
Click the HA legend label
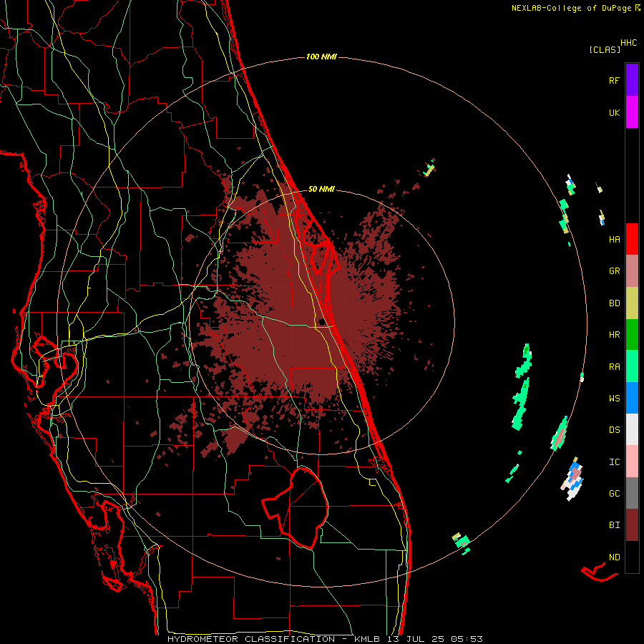(x=614, y=240)
